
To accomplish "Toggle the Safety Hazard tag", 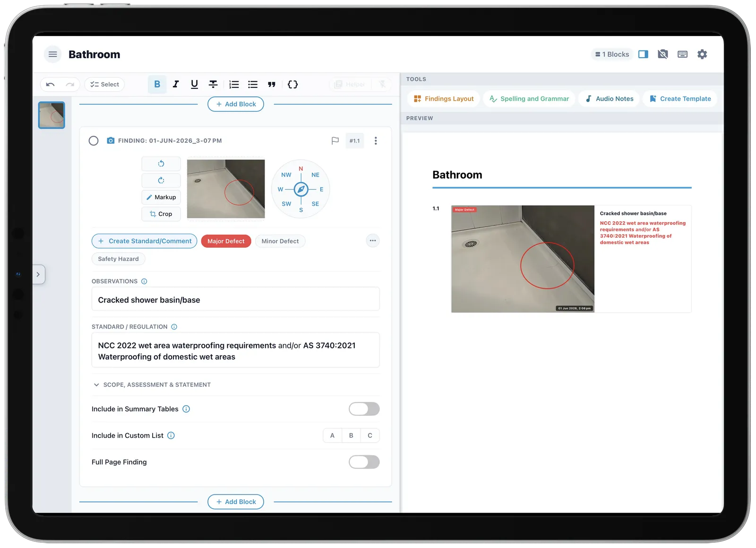I will coord(118,259).
